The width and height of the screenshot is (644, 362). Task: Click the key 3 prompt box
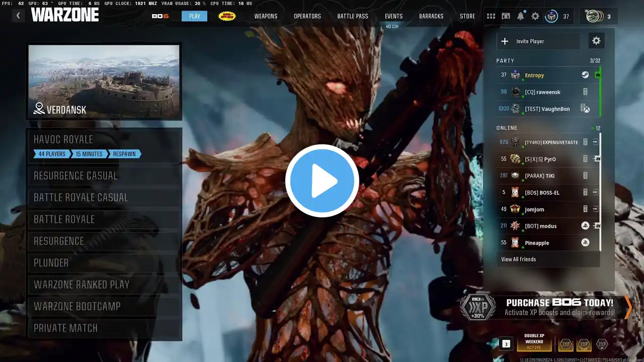(x=506, y=344)
